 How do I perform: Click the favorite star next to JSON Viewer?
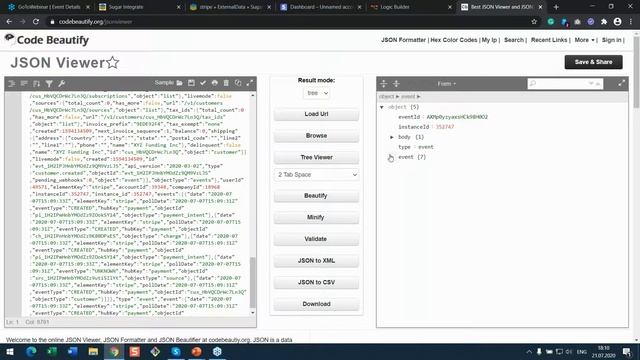click(x=113, y=62)
